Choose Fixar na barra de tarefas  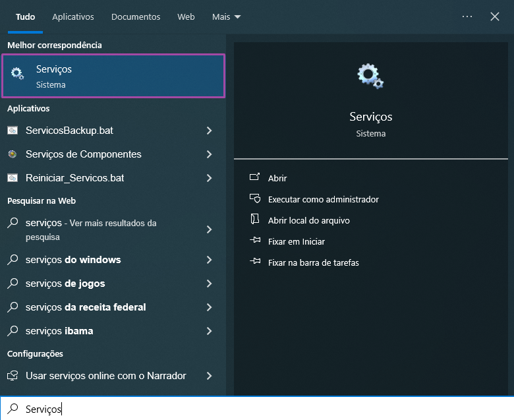(x=314, y=262)
